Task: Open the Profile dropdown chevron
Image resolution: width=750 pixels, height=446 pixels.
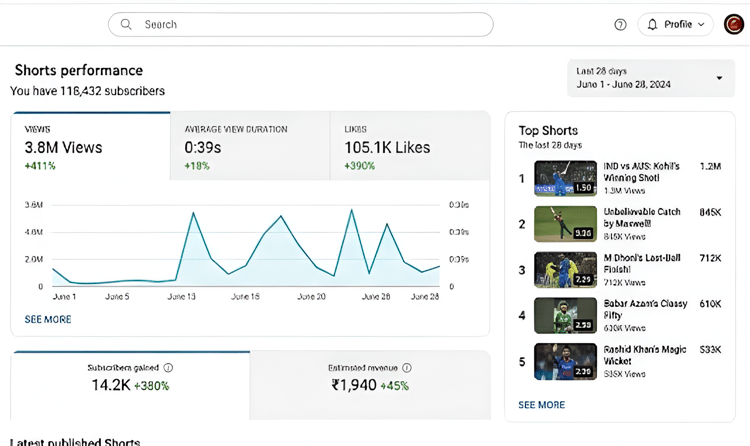Action: point(701,24)
